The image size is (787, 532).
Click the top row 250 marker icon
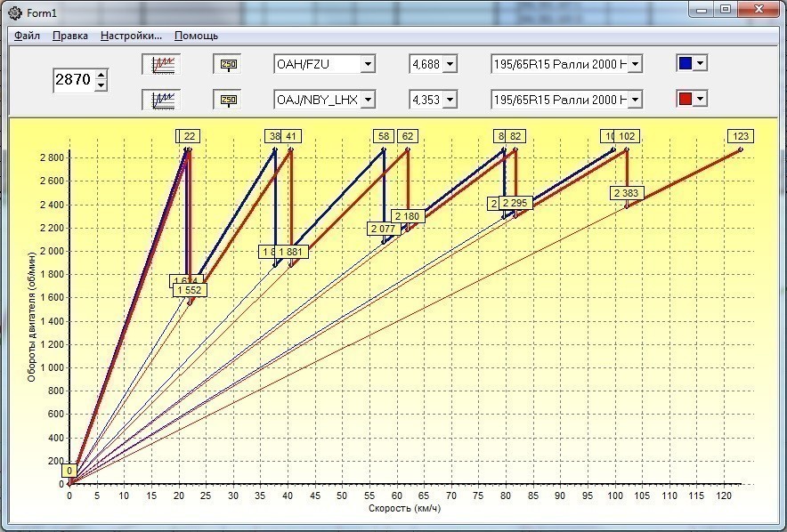(226, 64)
